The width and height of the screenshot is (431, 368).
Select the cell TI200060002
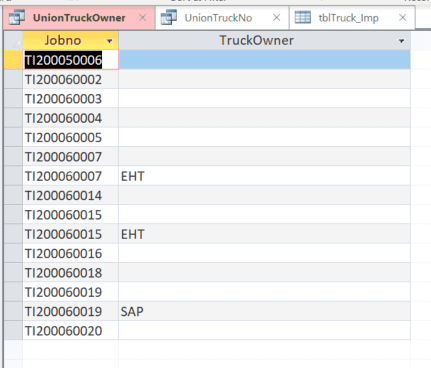pos(71,79)
